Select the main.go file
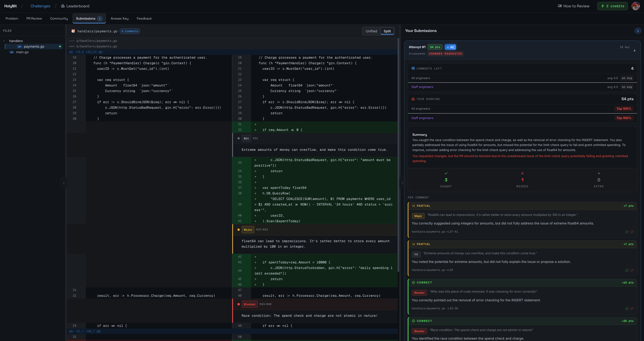644x341 pixels. 22,52
